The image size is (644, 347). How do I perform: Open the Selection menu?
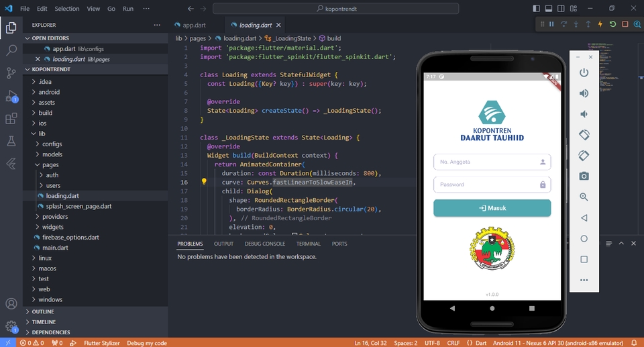tap(67, 8)
